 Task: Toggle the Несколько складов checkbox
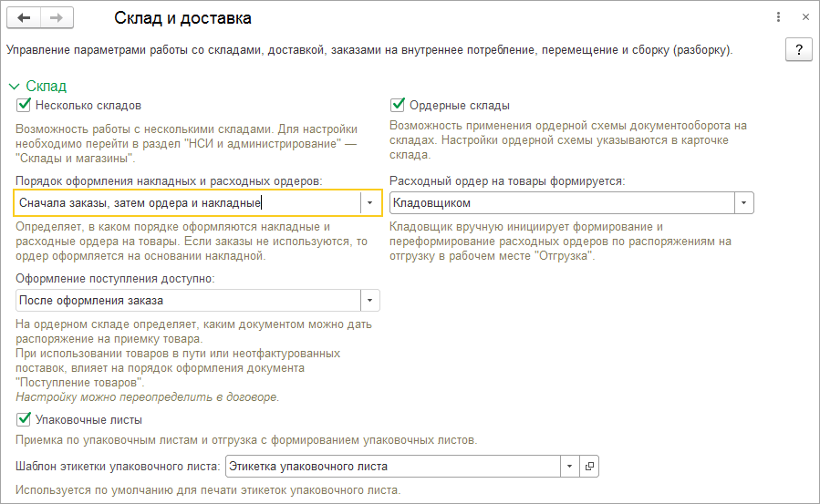pyautogui.click(x=24, y=106)
